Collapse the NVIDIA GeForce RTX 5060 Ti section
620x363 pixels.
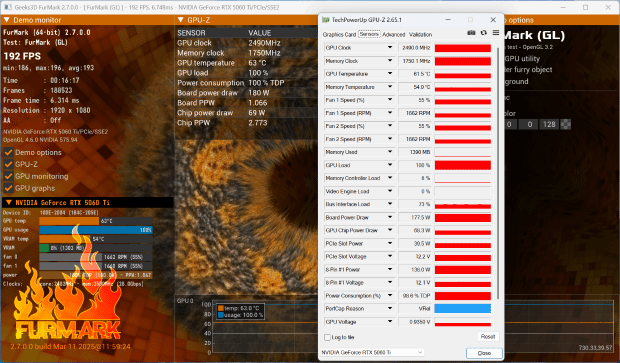coord(9,202)
